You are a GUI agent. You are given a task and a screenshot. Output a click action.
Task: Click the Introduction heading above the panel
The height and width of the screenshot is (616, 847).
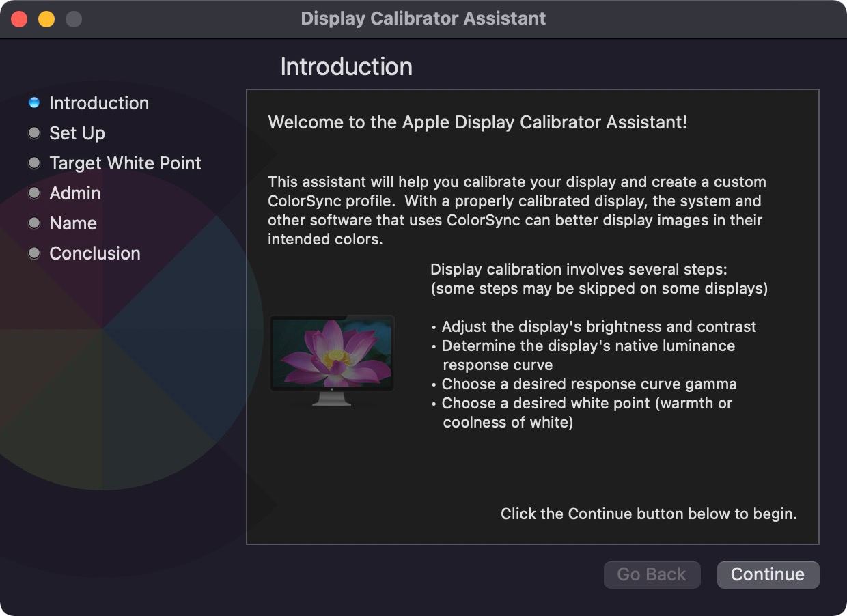coord(346,66)
